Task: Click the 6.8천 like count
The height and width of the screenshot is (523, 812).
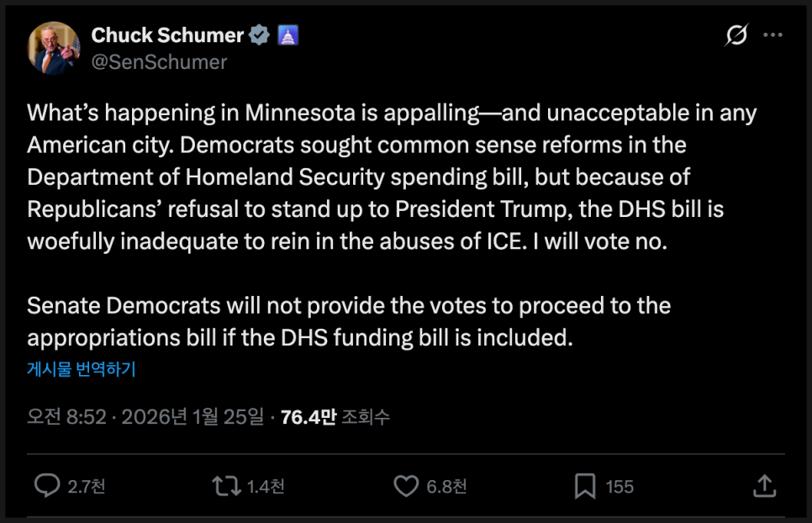Action: coord(447,487)
